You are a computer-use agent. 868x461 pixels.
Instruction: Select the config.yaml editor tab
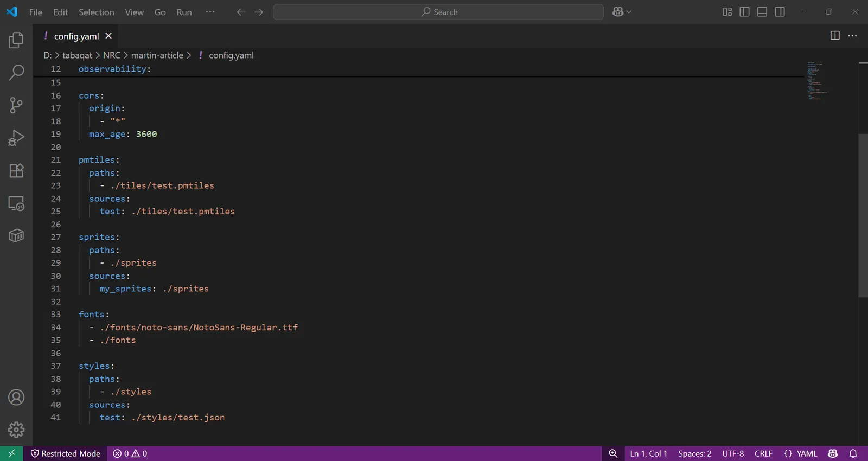pos(76,36)
